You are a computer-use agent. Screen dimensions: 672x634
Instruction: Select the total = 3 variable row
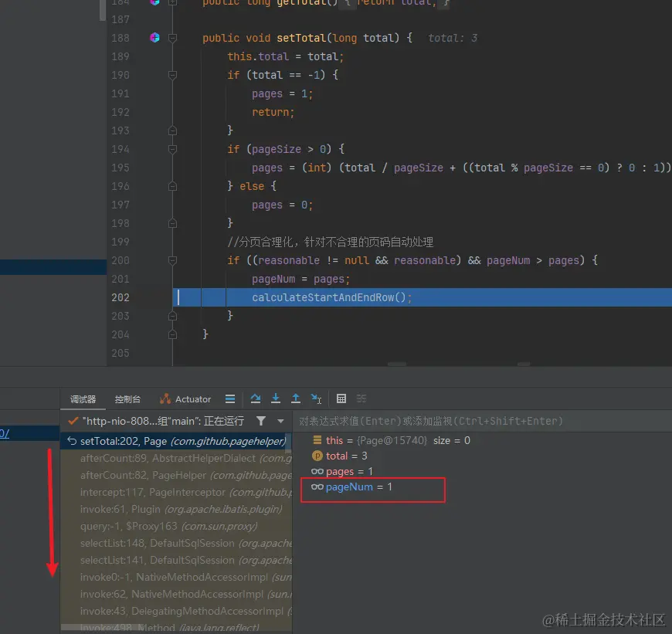click(x=339, y=456)
